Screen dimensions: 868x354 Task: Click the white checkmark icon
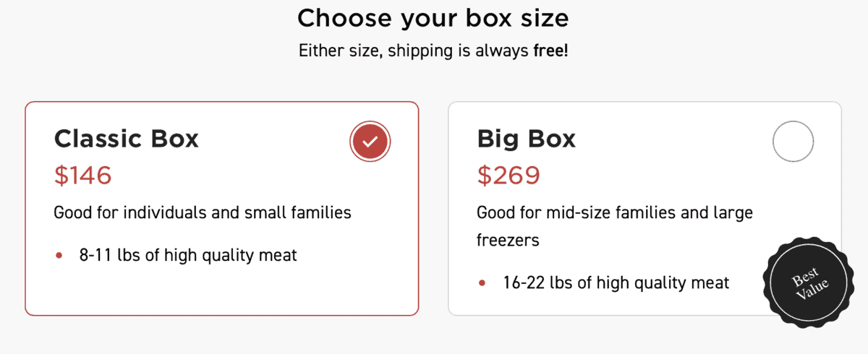pyautogui.click(x=370, y=142)
